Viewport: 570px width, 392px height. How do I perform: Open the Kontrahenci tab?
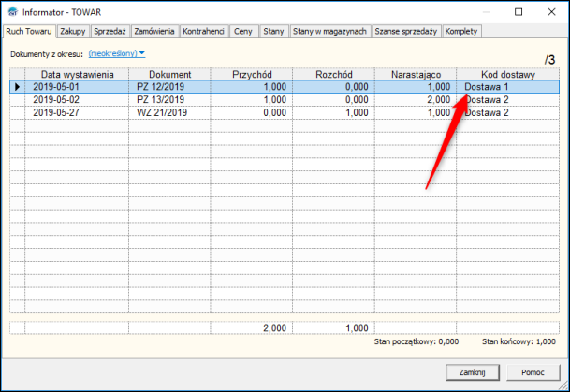(204, 31)
